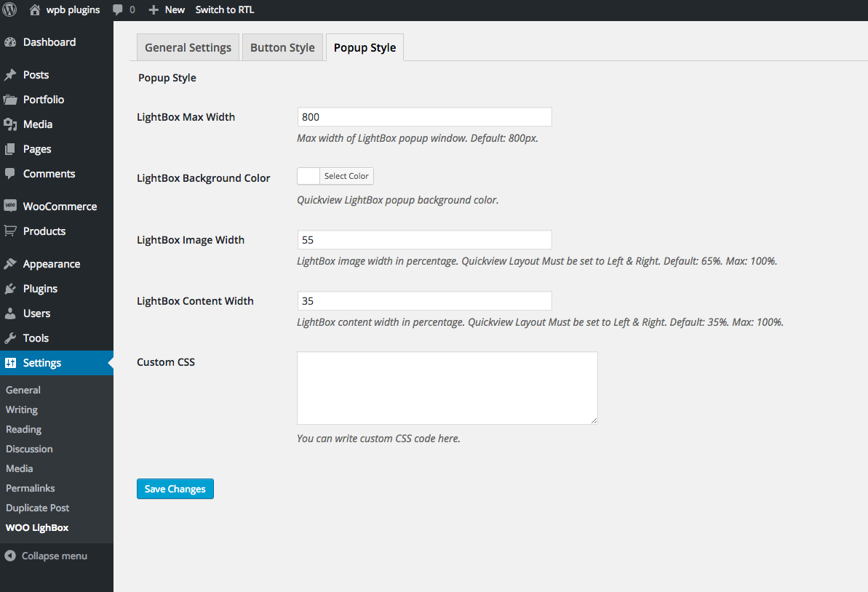
Task: Click the white background color swatch
Action: pos(308,176)
